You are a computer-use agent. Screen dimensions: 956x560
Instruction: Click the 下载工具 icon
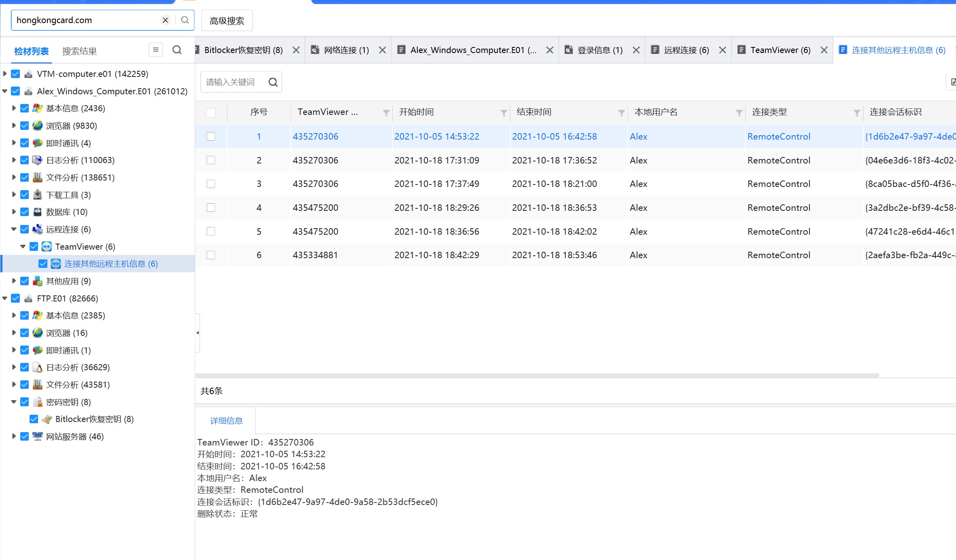click(37, 195)
